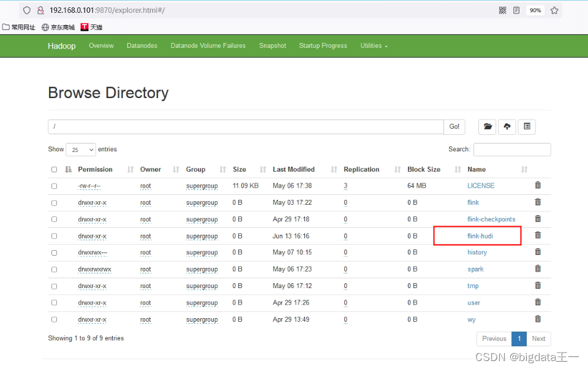Open the flink-checkpoints directory link
Screen dimensions: 588x369
coord(491,219)
